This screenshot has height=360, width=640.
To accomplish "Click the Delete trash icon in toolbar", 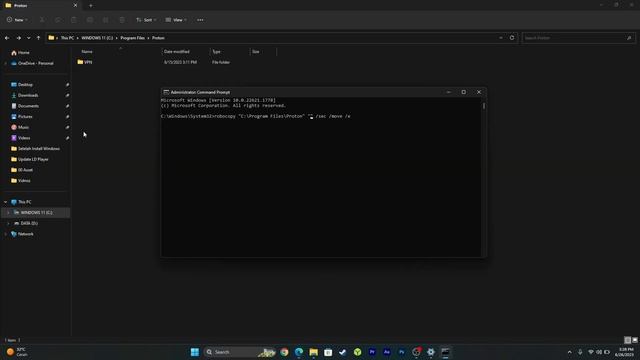I will click(122, 20).
